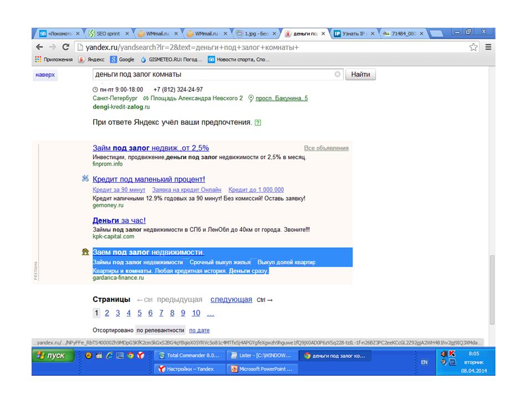This screenshot has height=399, width=532.
Task: Click the наверх button
Action: 45,75
